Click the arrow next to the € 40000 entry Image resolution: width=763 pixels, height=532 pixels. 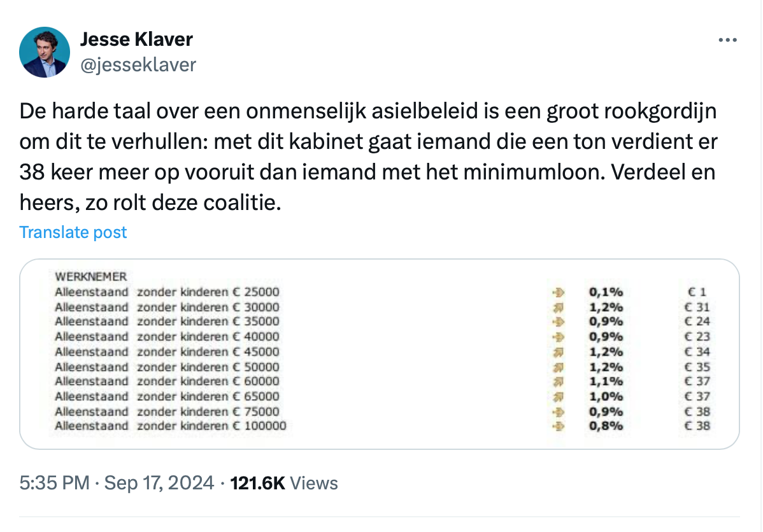(x=559, y=337)
